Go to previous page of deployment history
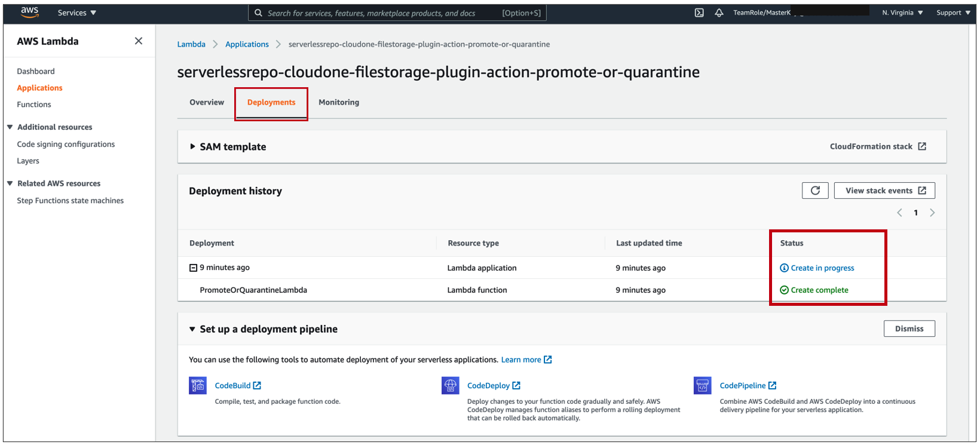 click(x=899, y=213)
